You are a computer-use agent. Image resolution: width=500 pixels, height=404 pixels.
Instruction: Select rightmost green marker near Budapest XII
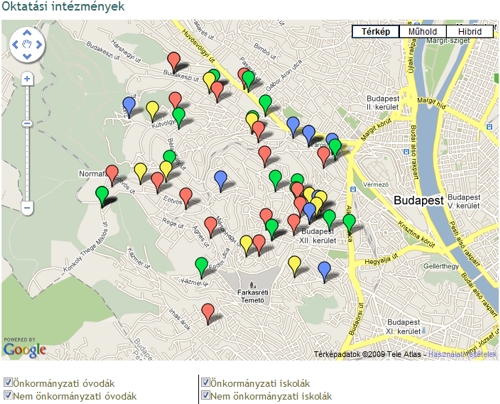point(349,223)
